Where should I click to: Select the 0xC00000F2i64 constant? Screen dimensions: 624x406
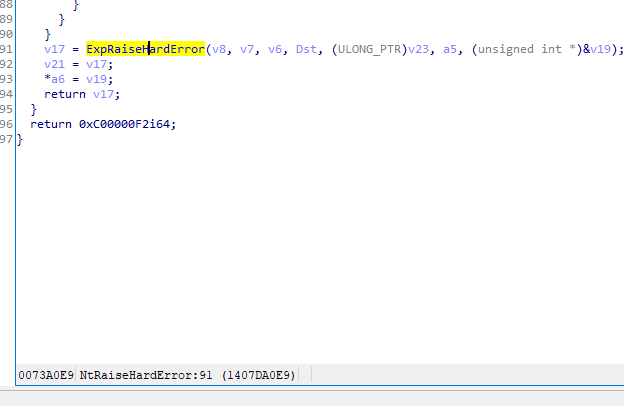(124, 124)
